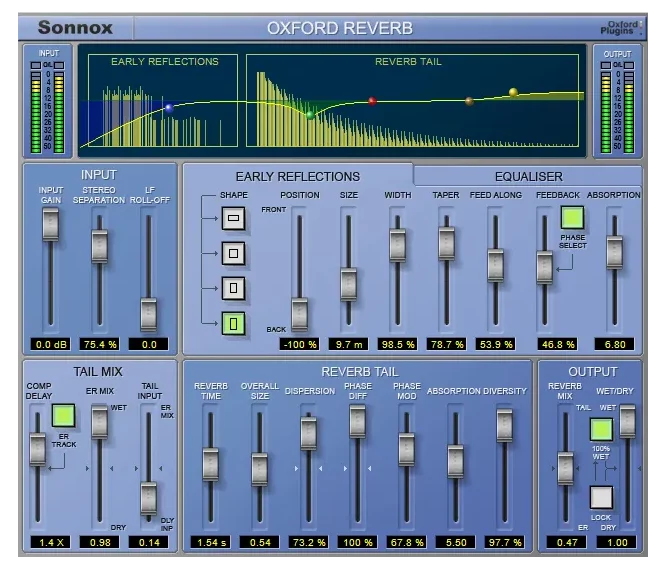
Task: Click the LF Roll-Off value 0.0
Action: (148, 344)
